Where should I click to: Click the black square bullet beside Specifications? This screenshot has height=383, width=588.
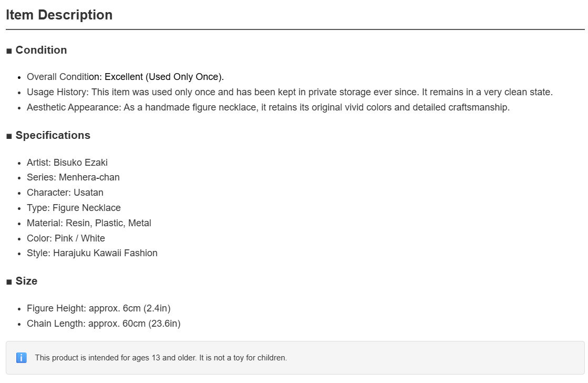[x=9, y=136]
